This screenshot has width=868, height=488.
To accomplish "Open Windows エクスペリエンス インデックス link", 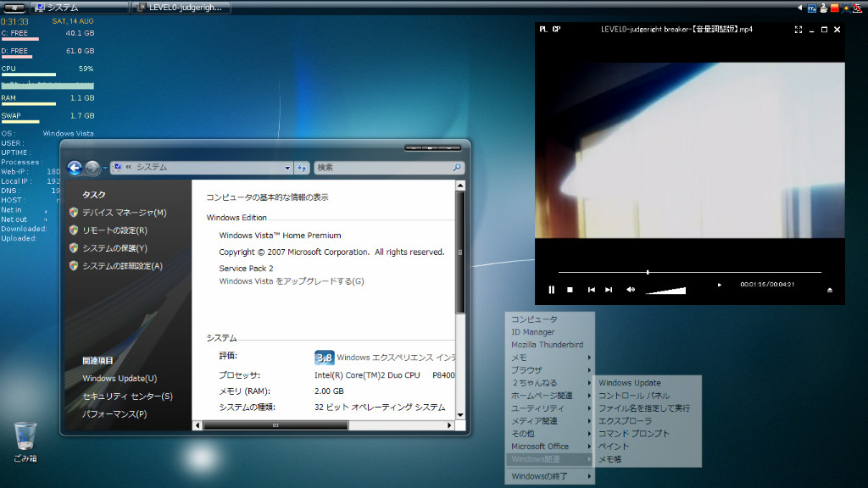I will point(396,358).
